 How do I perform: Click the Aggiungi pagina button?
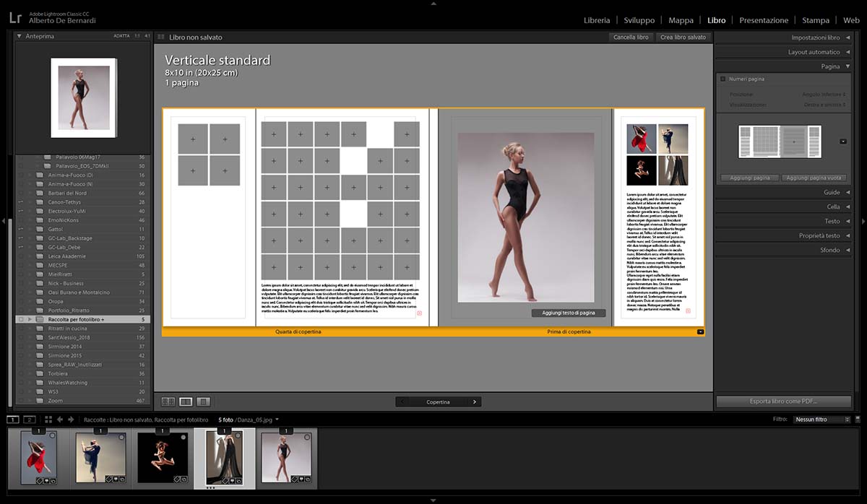(x=749, y=178)
